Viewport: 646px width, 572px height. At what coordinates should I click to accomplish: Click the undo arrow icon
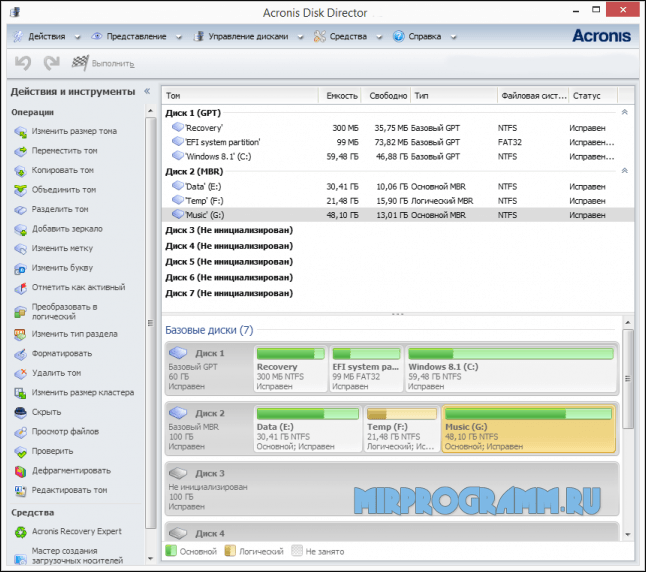click(x=23, y=63)
